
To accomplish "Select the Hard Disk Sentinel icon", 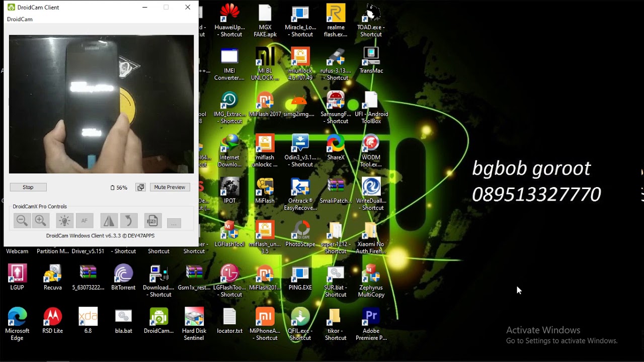I will coord(194,324).
